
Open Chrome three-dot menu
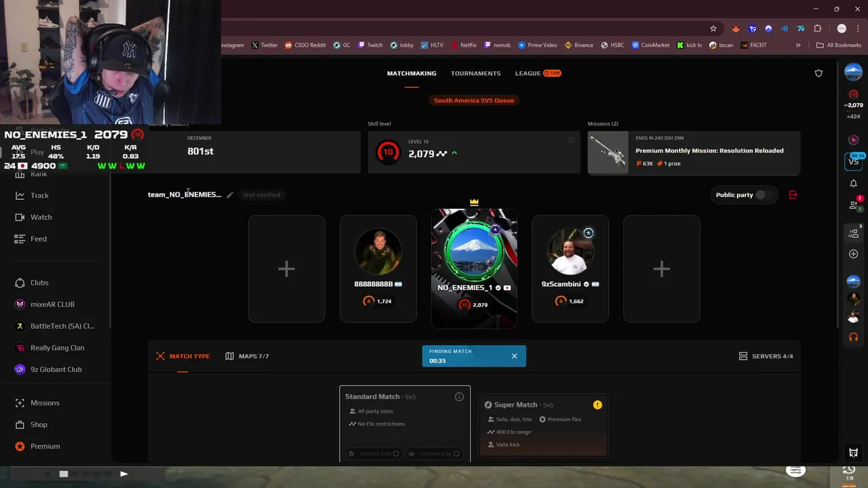tap(858, 28)
